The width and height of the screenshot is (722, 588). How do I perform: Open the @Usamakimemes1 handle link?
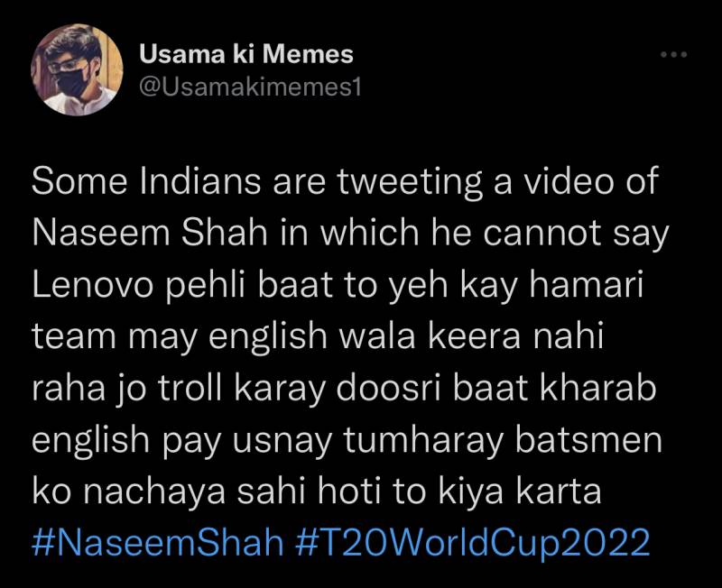(x=250, y=87)
